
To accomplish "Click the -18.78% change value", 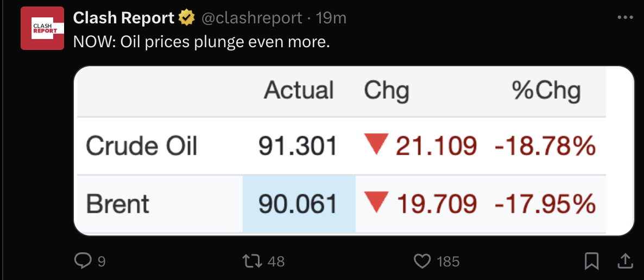I will coord(545,146).
